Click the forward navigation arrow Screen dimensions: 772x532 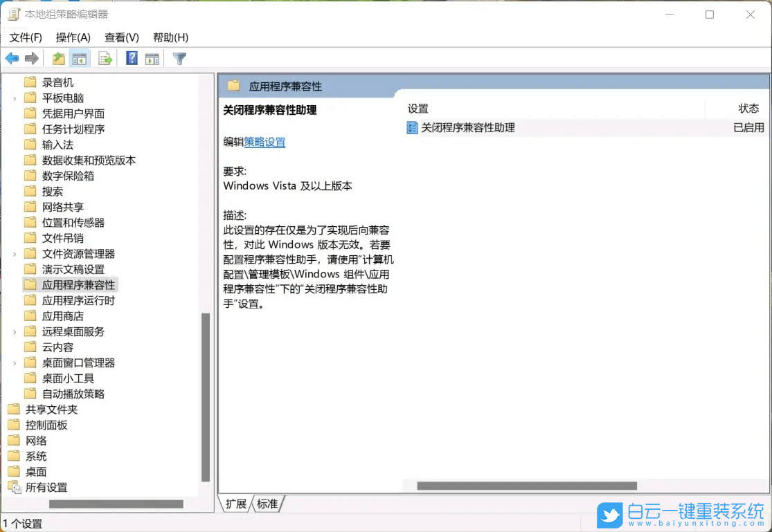[x=31, y=58]
